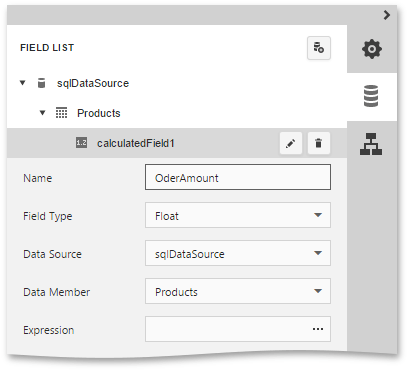Image resolution: width=410 pixels, height=373 pixels.
Task: Collapse the sqlDataSource tree node
Action: [23, 83]
